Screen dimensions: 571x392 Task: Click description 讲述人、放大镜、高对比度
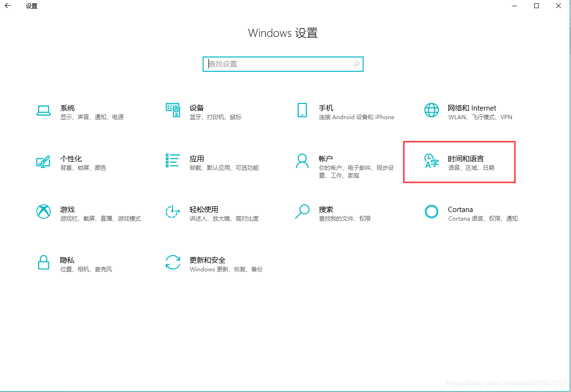[224, 219]
